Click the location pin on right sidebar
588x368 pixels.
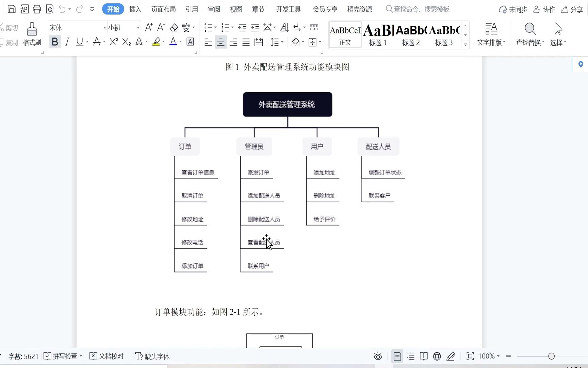[581, 64]
